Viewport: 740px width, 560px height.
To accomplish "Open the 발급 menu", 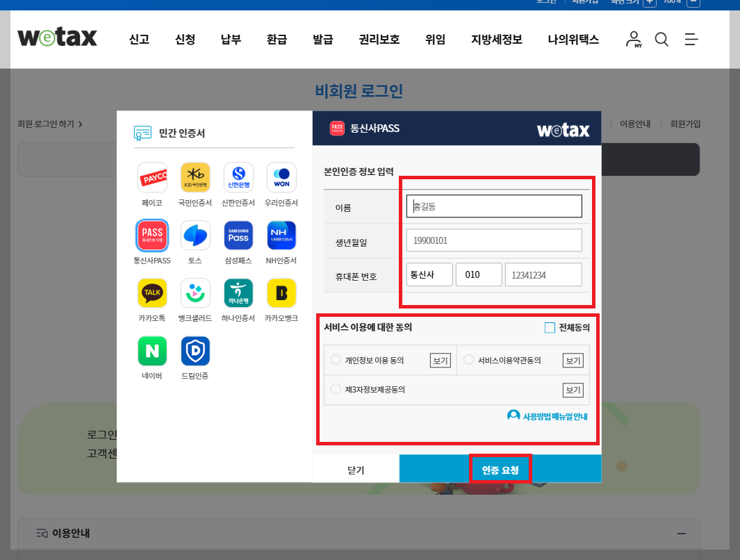I will pos(323,39).
